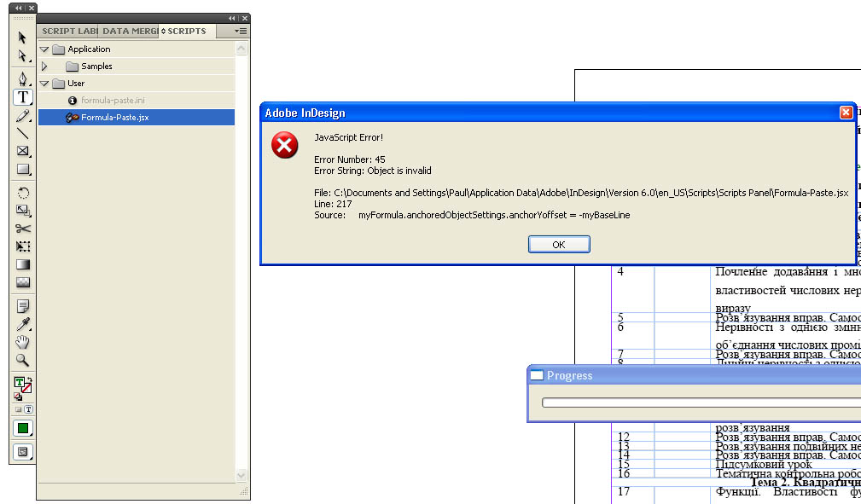Select the Rectangle tool
This screenshot has height=504, width=861.
[x=22, y=169]
